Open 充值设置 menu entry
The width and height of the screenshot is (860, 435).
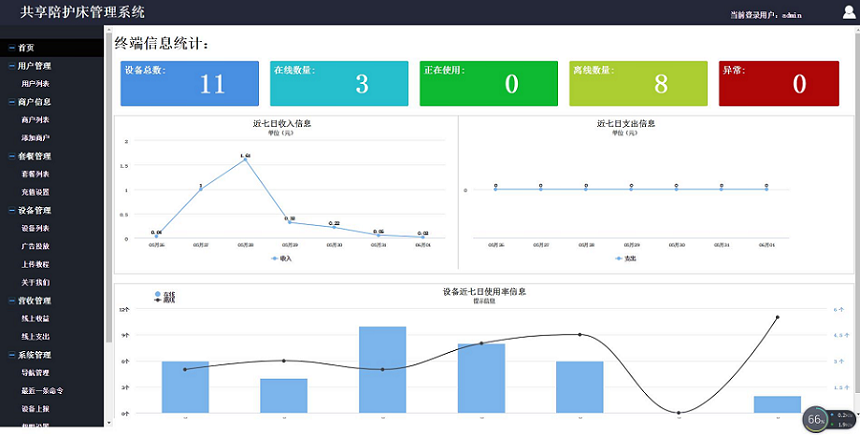[x=35, y=192]
